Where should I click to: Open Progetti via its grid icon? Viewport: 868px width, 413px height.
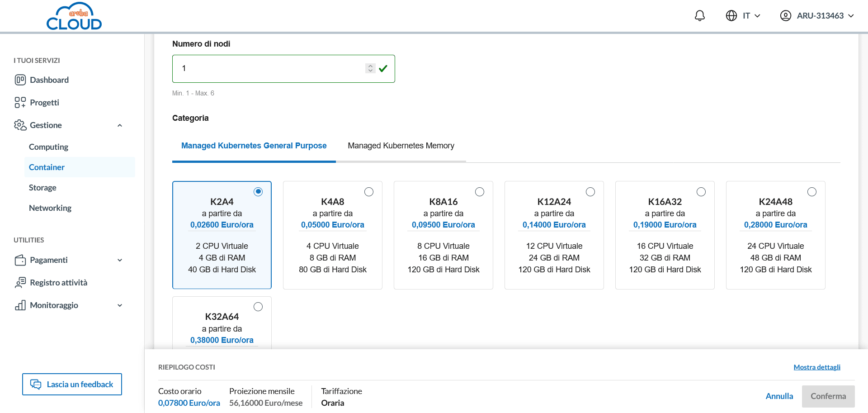[x=20, y=103]
